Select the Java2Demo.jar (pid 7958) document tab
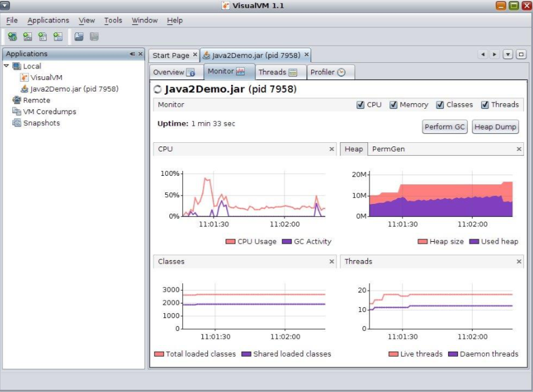 coord(256,55)
